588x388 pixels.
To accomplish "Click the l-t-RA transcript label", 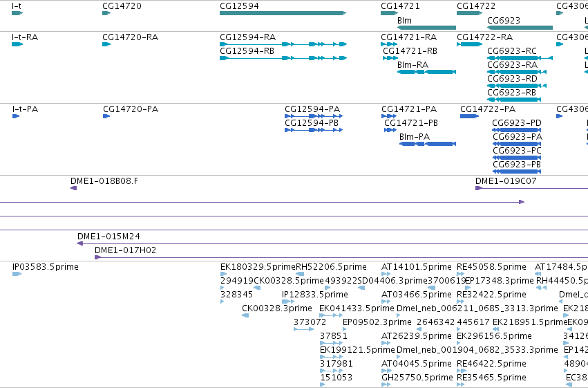I will pos(25,37).
